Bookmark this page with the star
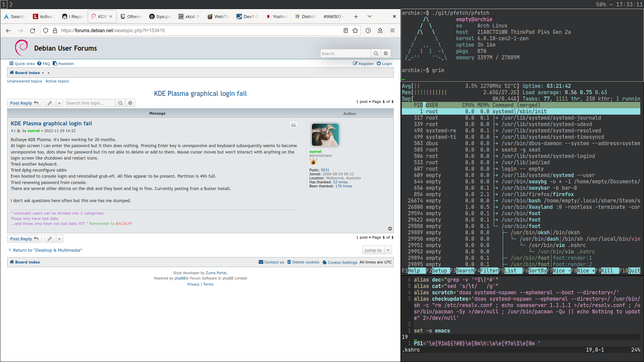The image size is (644, 362). tap(355, 31)
